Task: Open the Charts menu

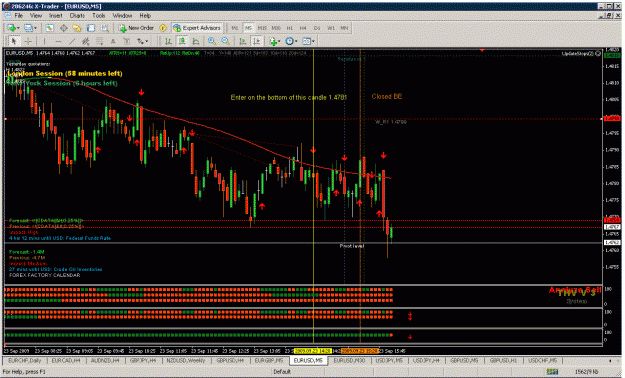Action: 77,16
